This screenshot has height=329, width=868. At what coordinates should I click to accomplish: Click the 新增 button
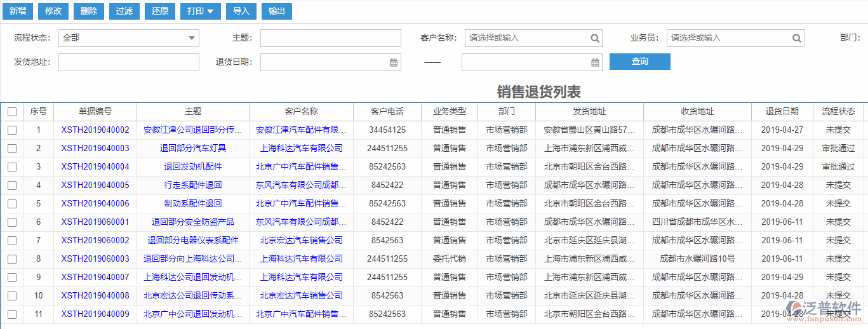click(x=17, y=11)
